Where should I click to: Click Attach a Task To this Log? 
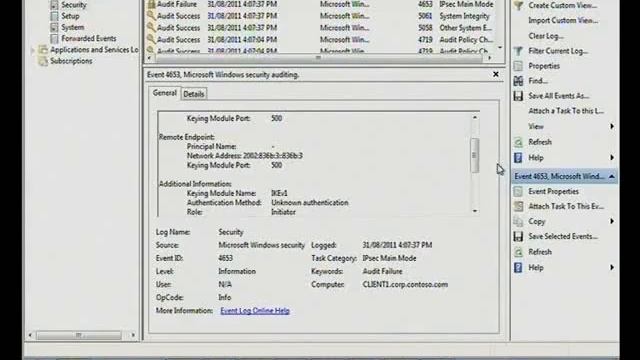(x=566, y=111)
